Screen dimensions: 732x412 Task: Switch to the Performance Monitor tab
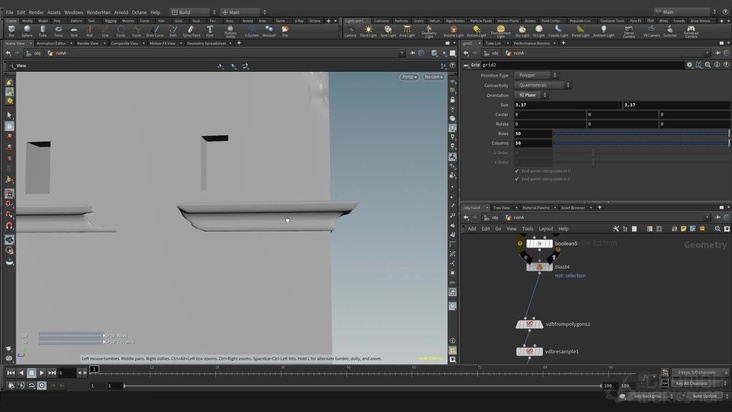[532, 43]
